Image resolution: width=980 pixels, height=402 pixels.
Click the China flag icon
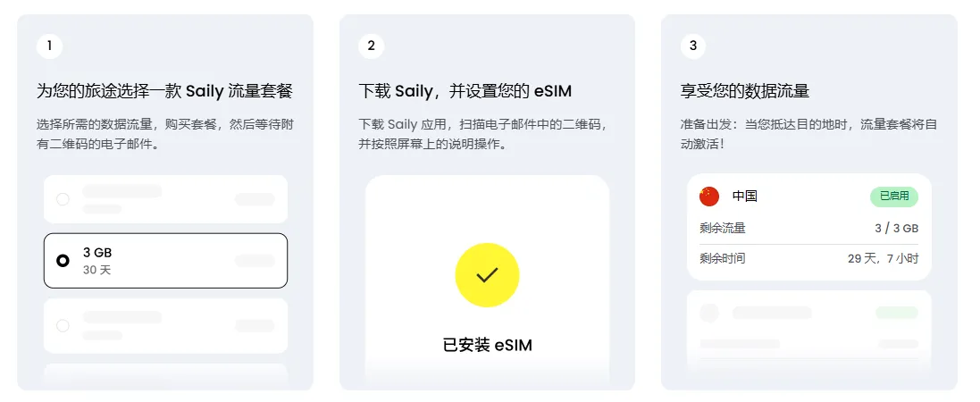click(x=709, y=197)
